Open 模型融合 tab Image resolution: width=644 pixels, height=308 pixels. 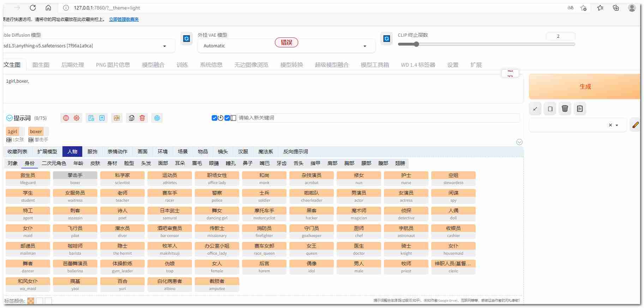click(x=153, y=65)
